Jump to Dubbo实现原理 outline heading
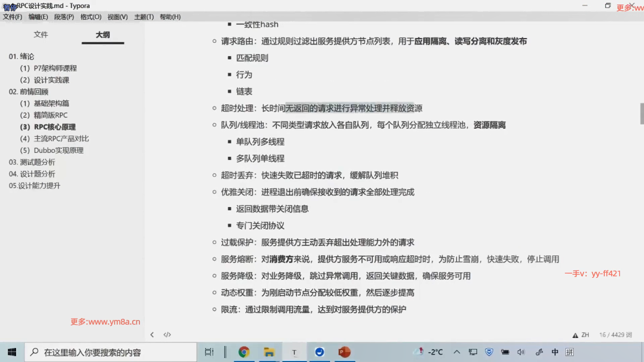Viewport: 644px width, 362px height. click(x=58, y=150)
